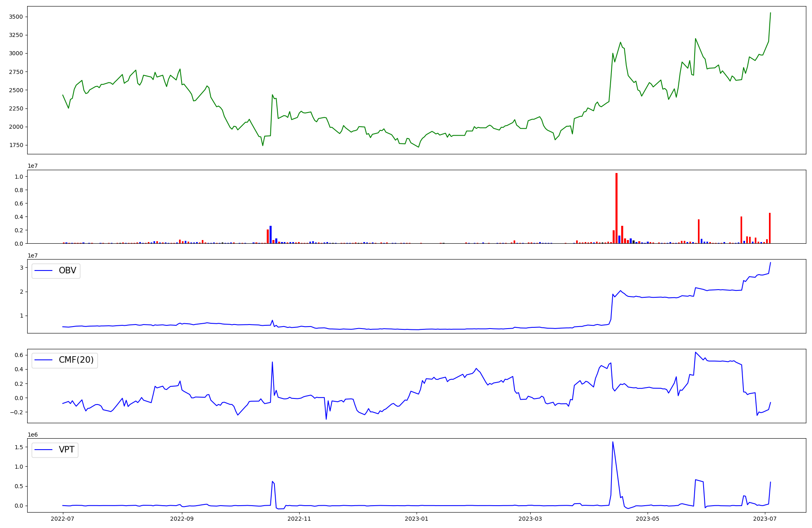Screen dimensions: 812x528
Task: Click the OBV legend label
Action: (67, 270)
